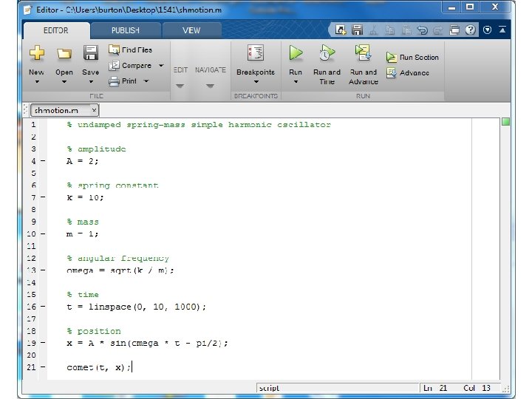Click the Help question mark icon
532x399 pixels.
click(x=470, y=30)
